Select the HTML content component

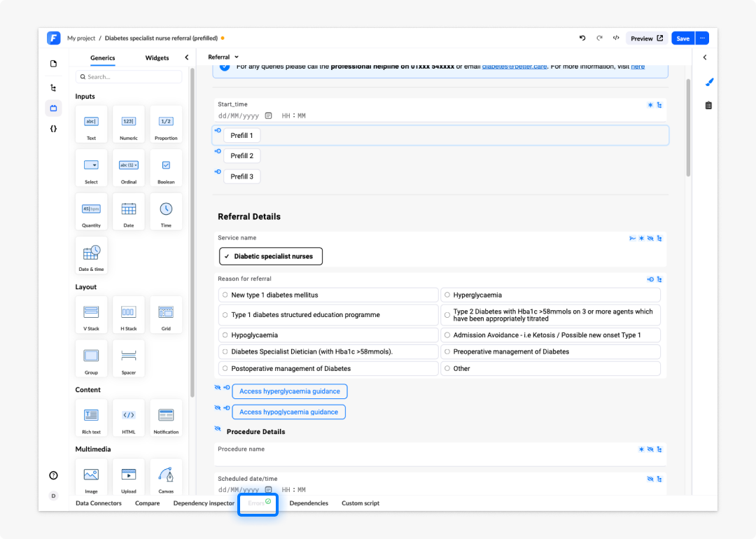(x=129, y=418)
